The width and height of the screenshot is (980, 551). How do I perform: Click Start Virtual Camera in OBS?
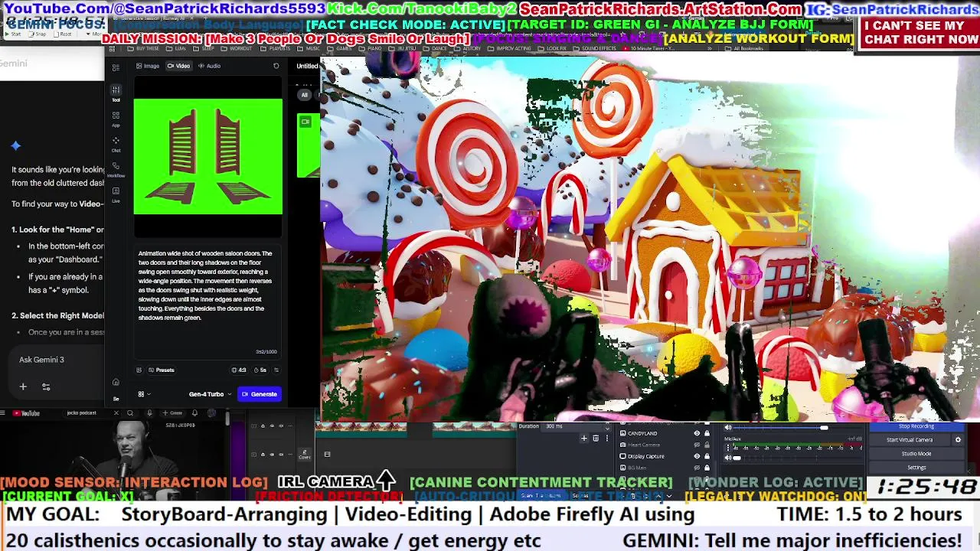pos(910,439)
